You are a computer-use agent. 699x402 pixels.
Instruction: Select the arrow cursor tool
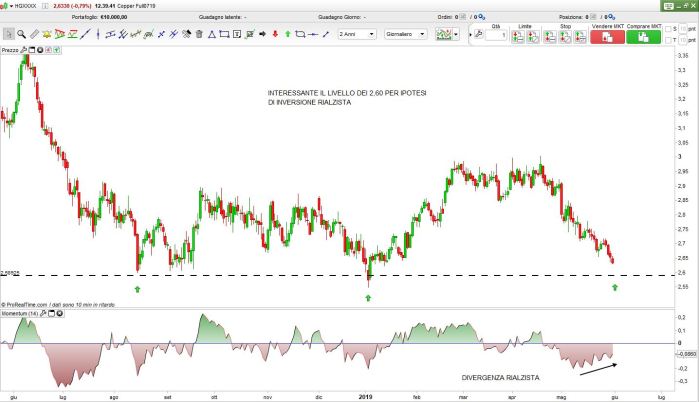[8, 34]
